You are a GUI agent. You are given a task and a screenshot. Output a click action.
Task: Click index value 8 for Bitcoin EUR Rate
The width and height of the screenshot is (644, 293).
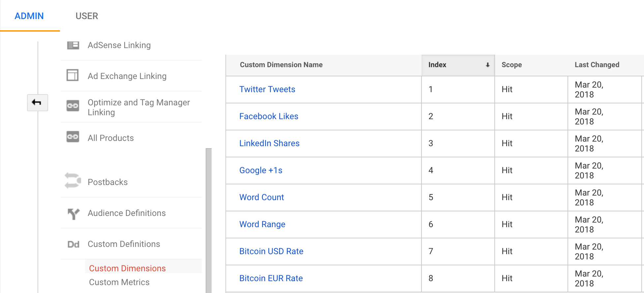(431, 278)
